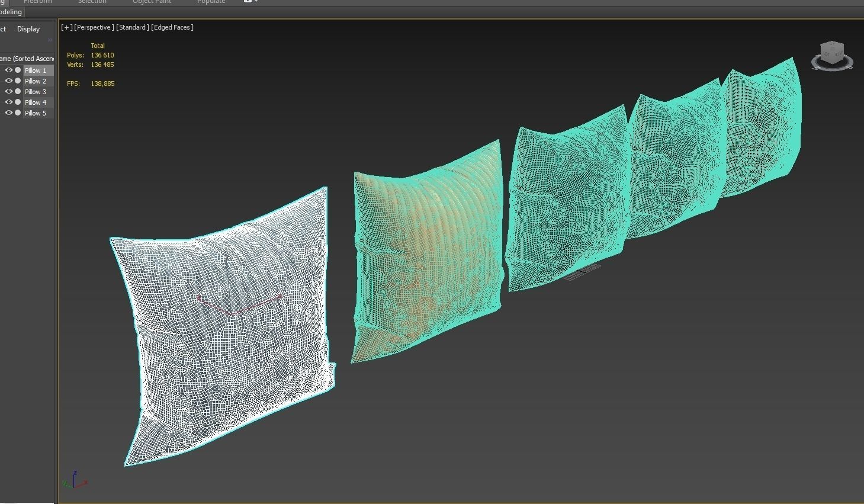Toggle visibility eye for Pillow 3
The image size is (864, 504).
point(8,92)
